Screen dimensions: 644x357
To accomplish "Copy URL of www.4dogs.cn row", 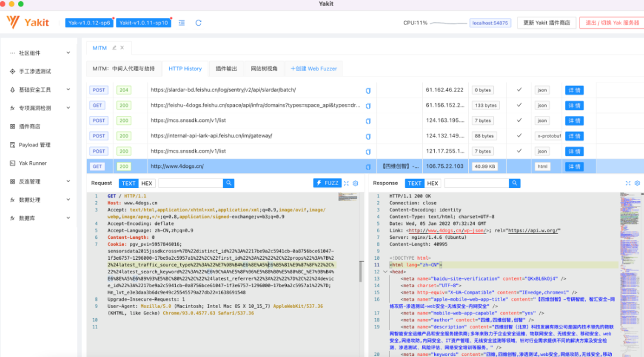I will (x=368, y=167).
